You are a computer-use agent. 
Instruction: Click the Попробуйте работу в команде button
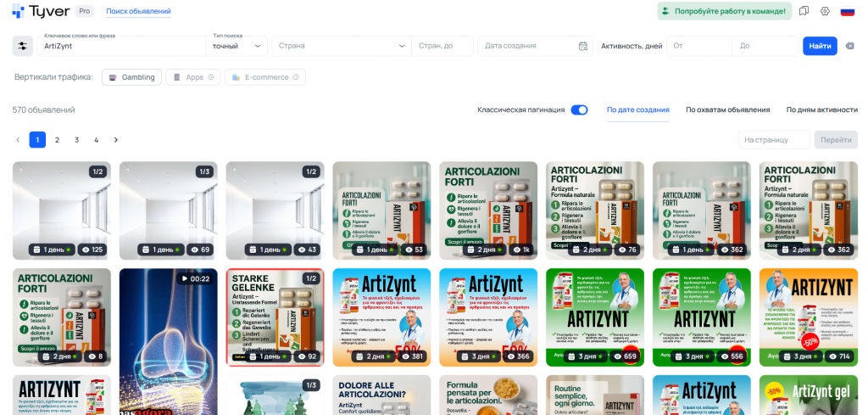[x=725, y=11]
